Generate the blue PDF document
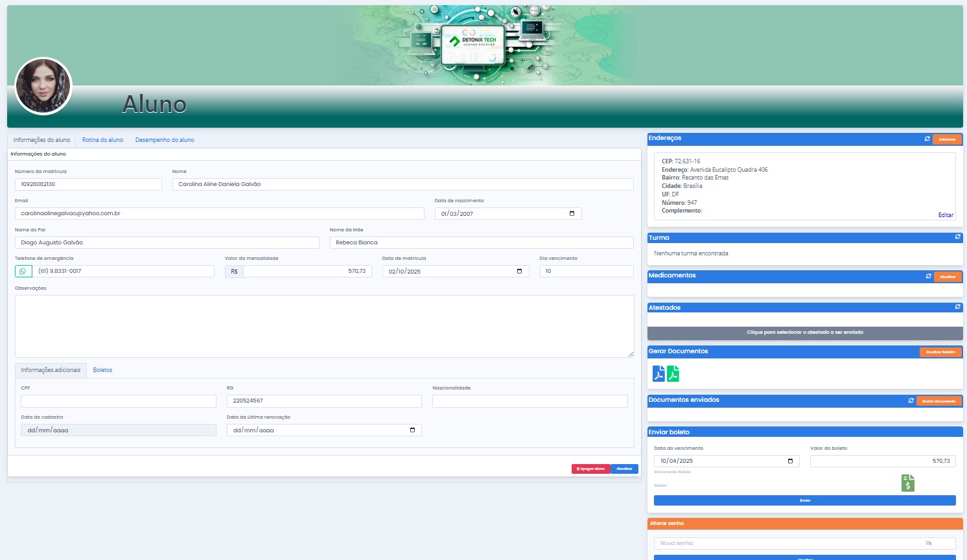Image resolution: width=967 pixels, height=560 pixels. [x=658, y=374]
